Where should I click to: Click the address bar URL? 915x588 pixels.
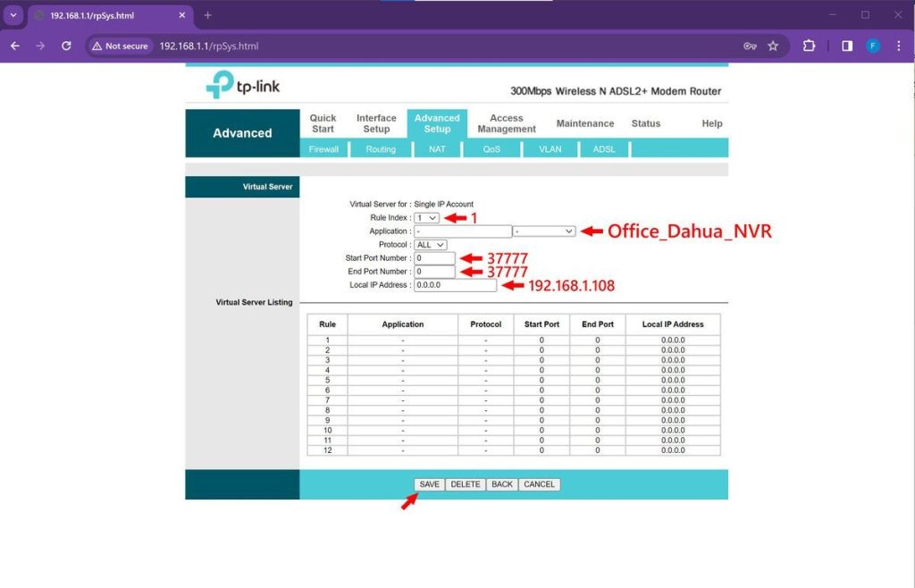click(209, 46)
